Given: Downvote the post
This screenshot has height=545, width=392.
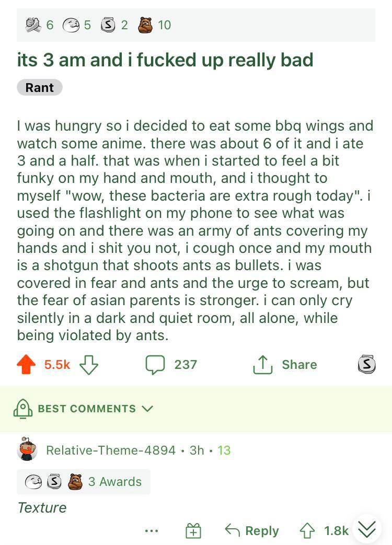Looking at the screenshot, I should (x=89, y=365).
